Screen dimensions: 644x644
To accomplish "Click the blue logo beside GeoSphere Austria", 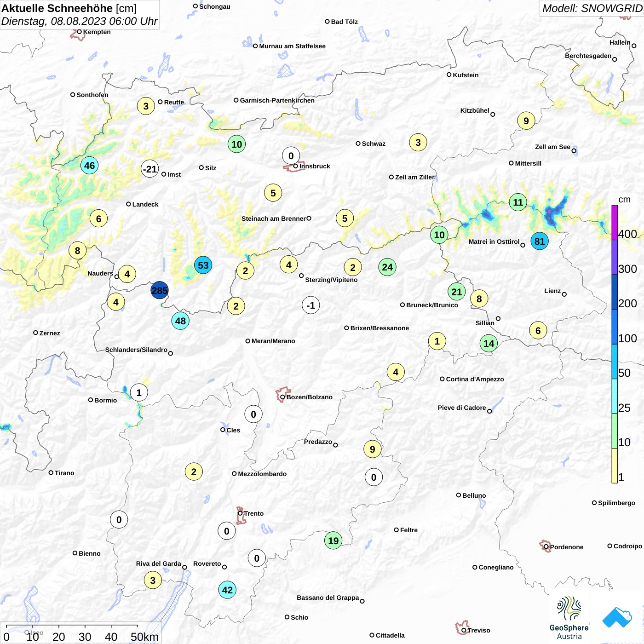I will pos(617,617).
